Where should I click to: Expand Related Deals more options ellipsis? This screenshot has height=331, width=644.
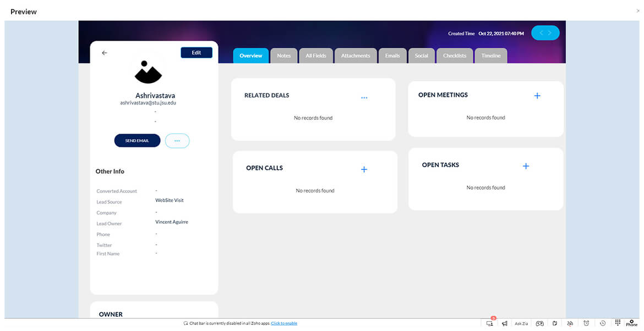click(364, 98)
